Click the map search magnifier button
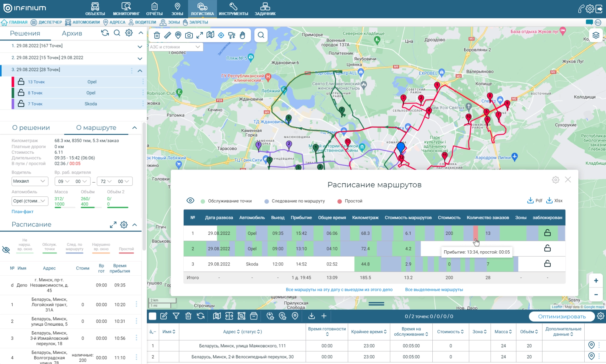 [261, 35]
